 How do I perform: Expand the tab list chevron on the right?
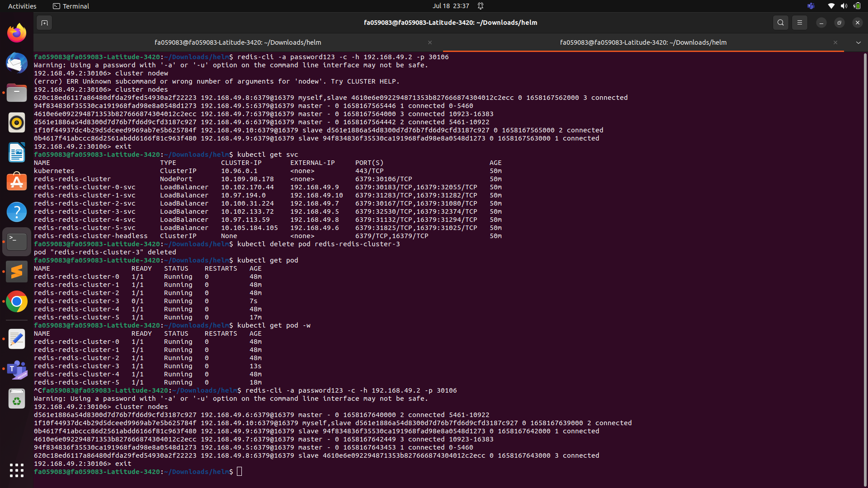(x=858, y=42)
